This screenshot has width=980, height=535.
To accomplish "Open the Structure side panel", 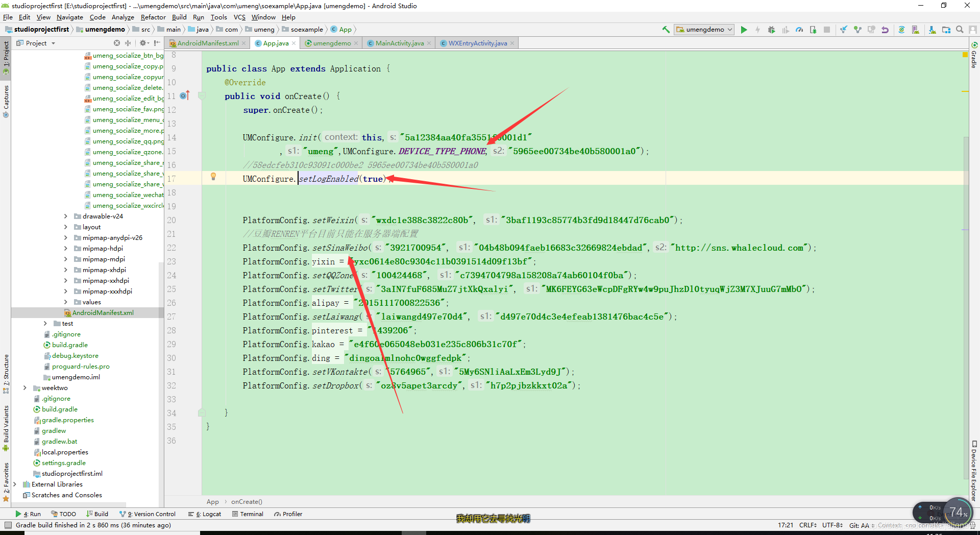I will 6,374.
